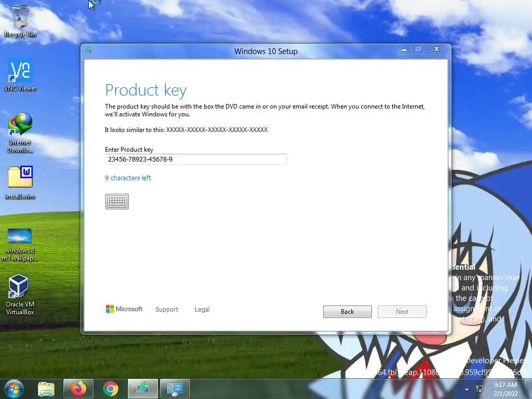
Task: Open the on-screen keyboard icon
Action: 117,202
